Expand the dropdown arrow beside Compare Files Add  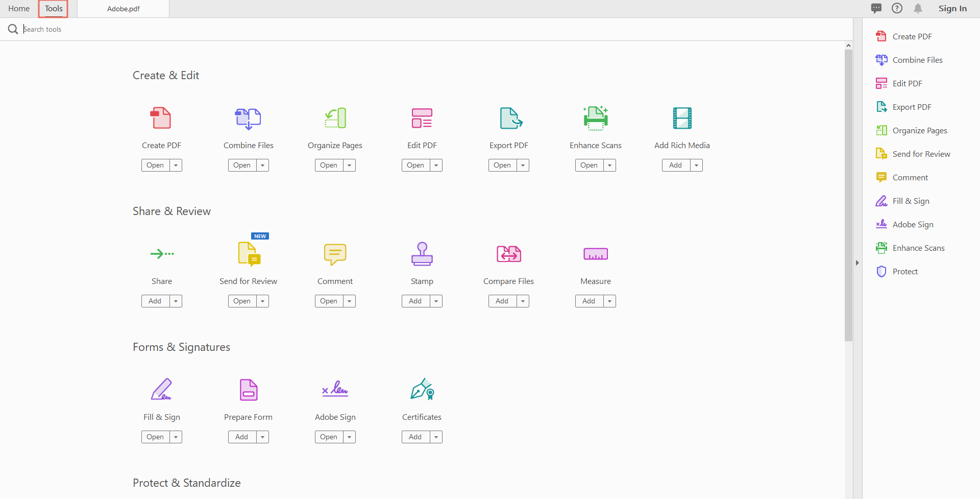tap(523, 301)
